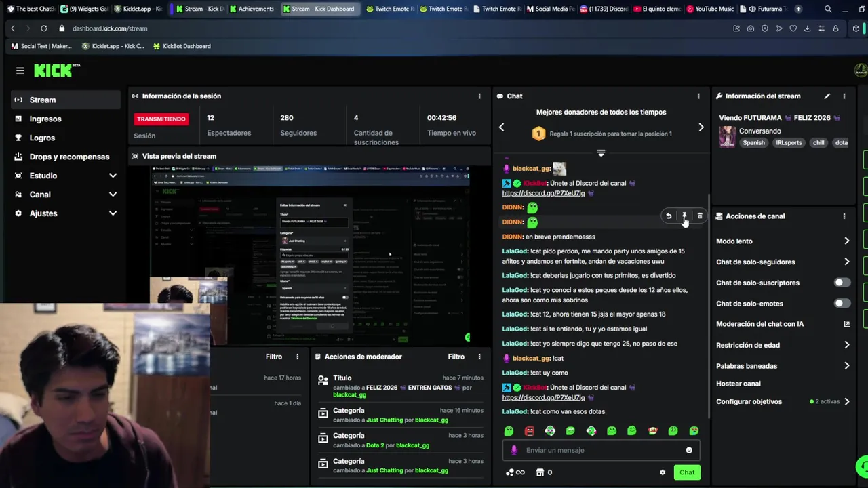Open Acciones de moderador options menu

479,357
